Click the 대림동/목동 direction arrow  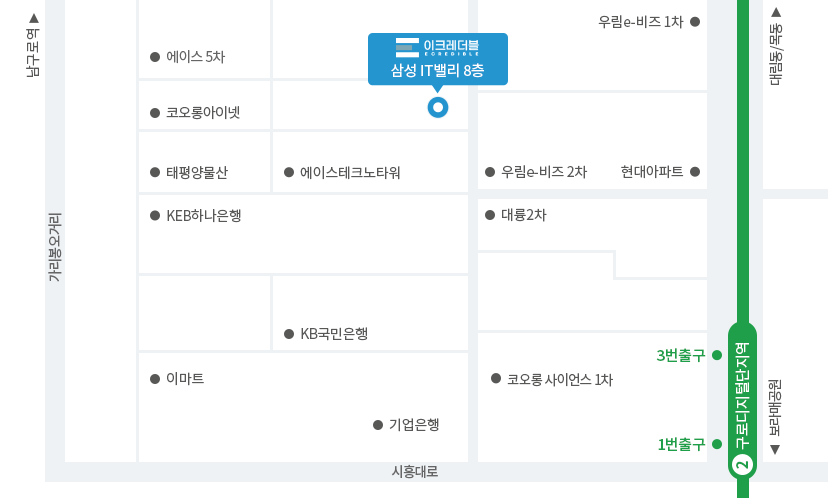pyautogui.click(x=776, y=12)
